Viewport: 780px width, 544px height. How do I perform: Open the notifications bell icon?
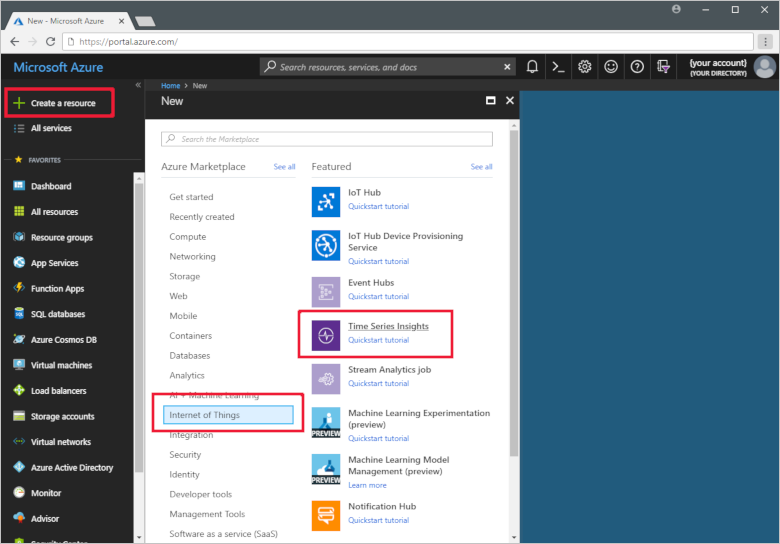(x=532, y=67)
